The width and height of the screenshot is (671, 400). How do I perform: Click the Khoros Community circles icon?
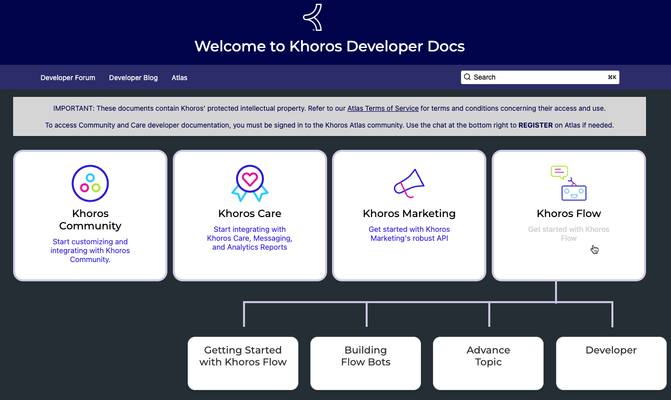click(90, 183)
